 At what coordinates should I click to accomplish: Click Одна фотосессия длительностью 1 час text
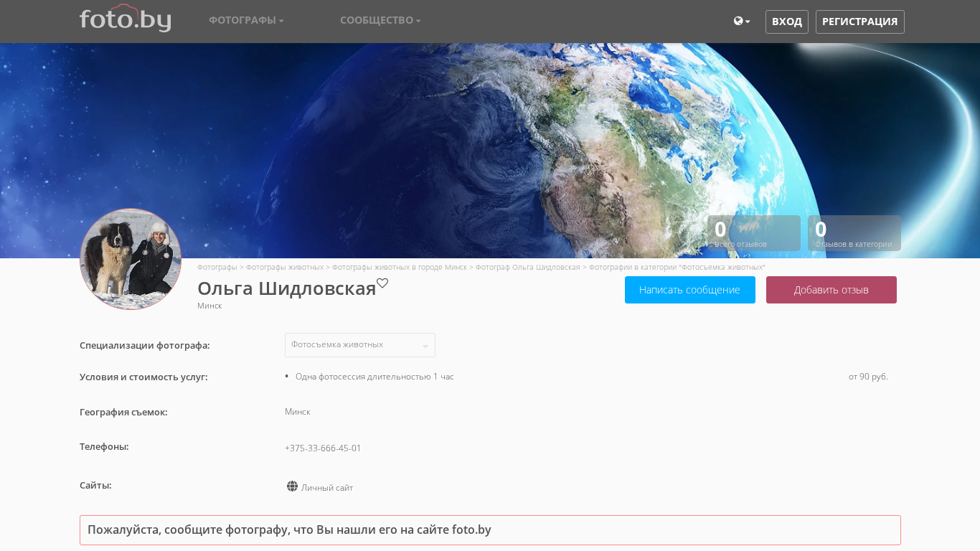[374, 377]
